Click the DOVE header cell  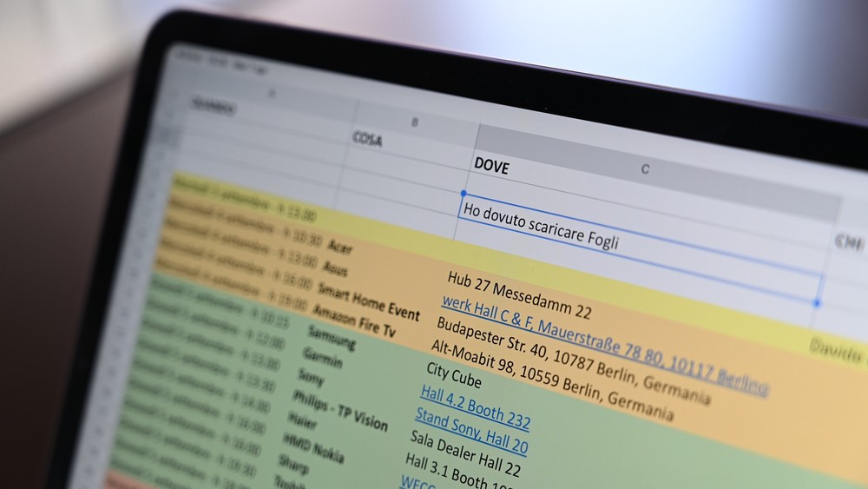pyautogui.click(x=491, y=166)
